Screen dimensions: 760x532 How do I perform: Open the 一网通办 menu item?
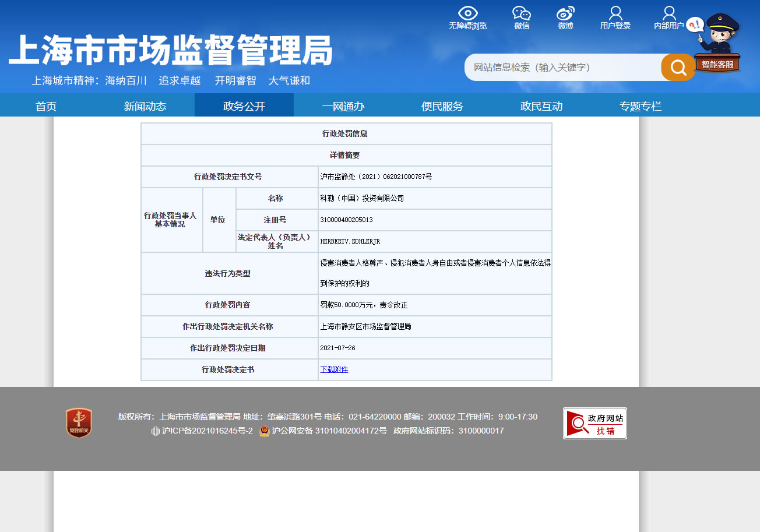point(343,106)
